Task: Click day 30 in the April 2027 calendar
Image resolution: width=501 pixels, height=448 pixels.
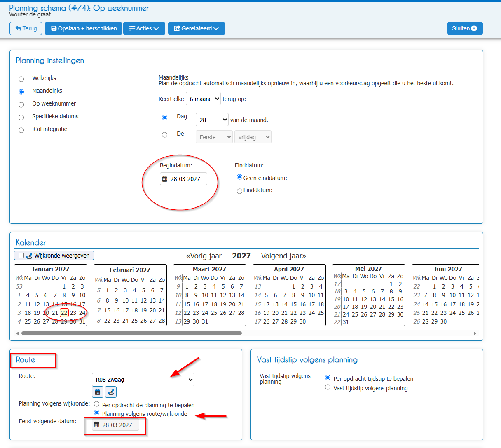Action: (303, 321)
